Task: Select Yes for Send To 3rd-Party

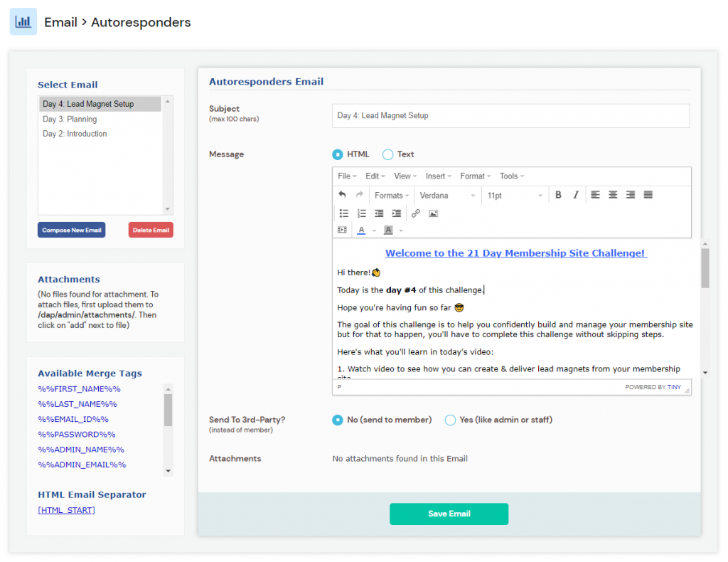Action: [449, 420]
